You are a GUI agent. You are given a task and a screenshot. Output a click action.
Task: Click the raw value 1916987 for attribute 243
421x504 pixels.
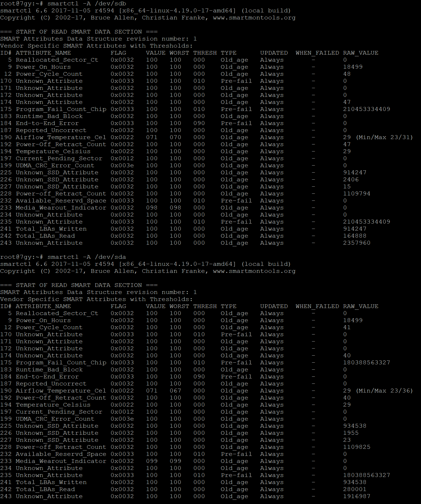tap(357, 496)
